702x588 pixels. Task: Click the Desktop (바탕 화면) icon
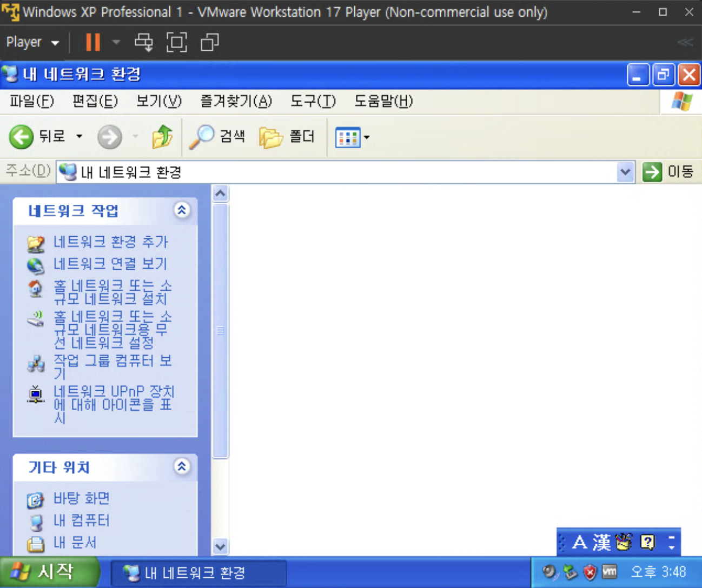(x=36, y=500)
